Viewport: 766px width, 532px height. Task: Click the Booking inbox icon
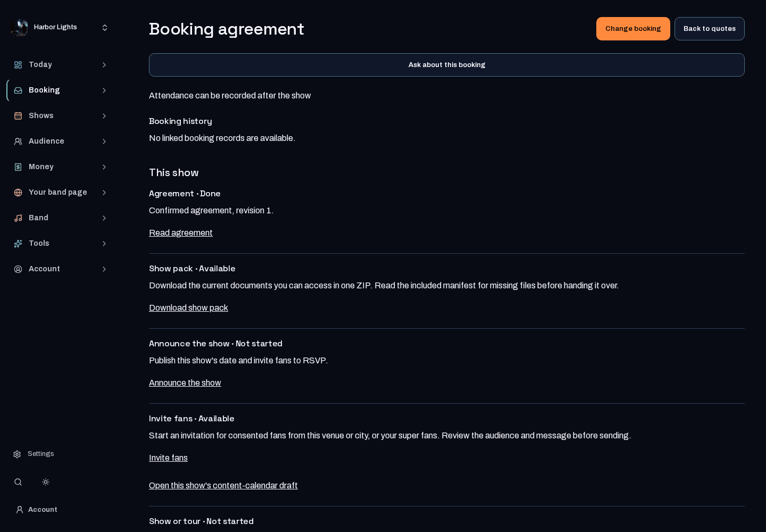click(18, 90)
